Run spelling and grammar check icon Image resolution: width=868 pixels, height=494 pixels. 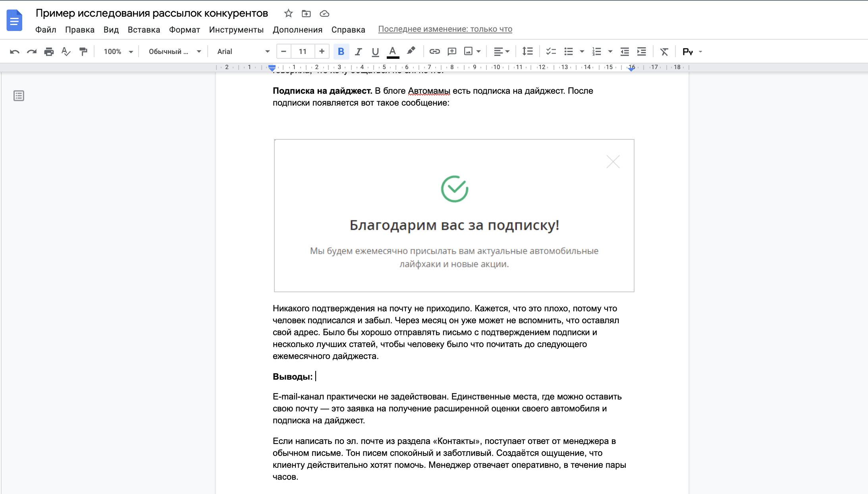point(66,52)
